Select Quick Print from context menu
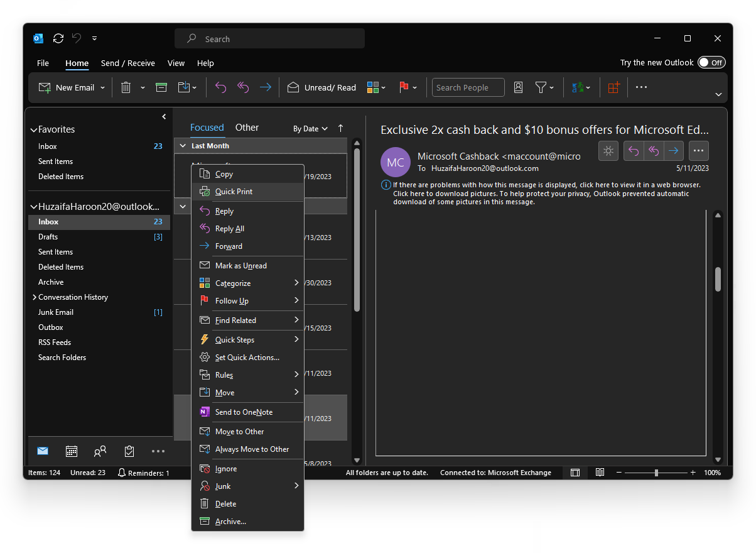The height and width of the screenshot is (553, 756). (x=234, y=192)
